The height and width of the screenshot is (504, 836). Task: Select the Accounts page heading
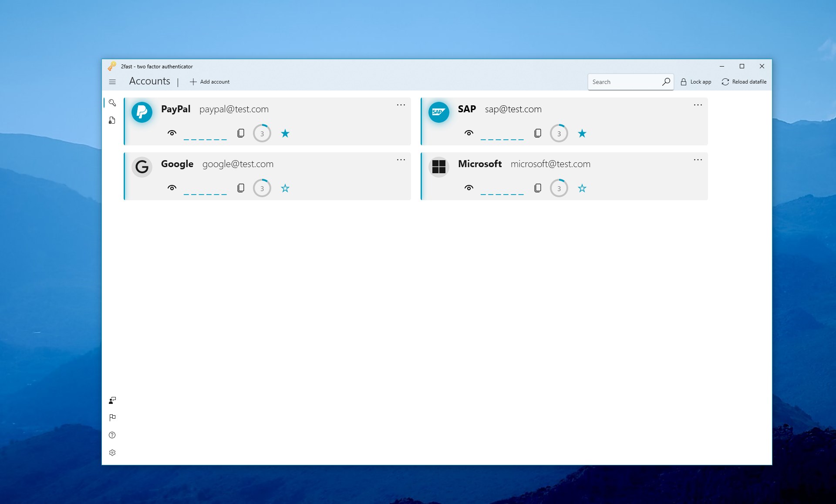[x=149, y=81]
